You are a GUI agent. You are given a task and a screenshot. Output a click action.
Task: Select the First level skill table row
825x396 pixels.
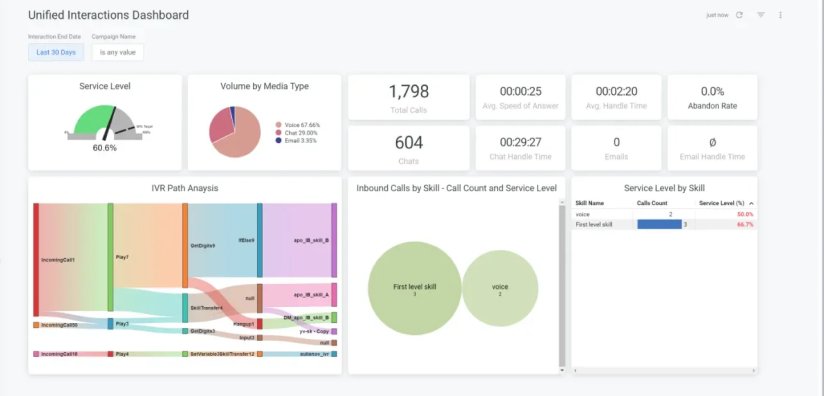tap(665, 225)
